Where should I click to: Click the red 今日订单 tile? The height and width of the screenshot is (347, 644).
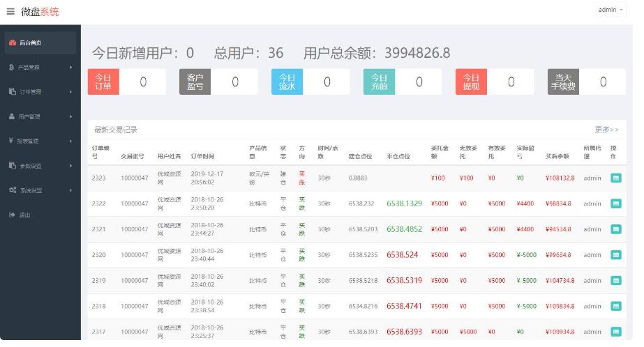pos(103,82)
